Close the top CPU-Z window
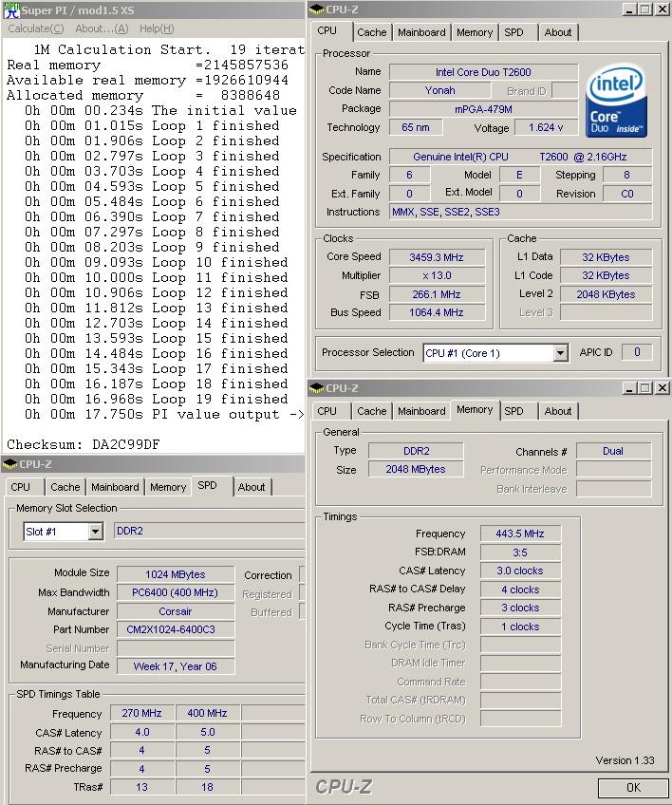 (x=663, y=9)
